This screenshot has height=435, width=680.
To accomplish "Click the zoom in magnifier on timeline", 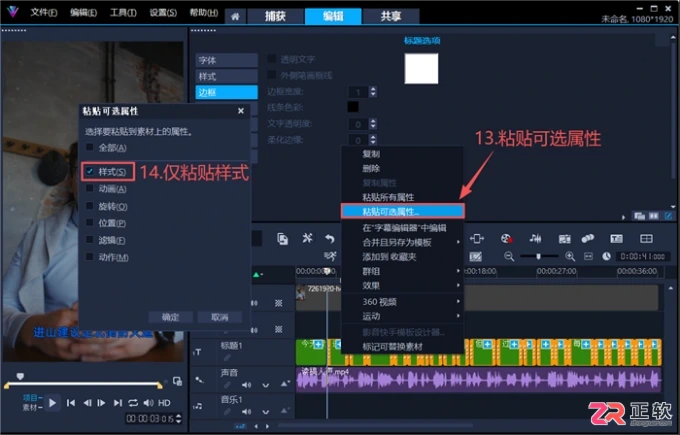I will point(570,257).
